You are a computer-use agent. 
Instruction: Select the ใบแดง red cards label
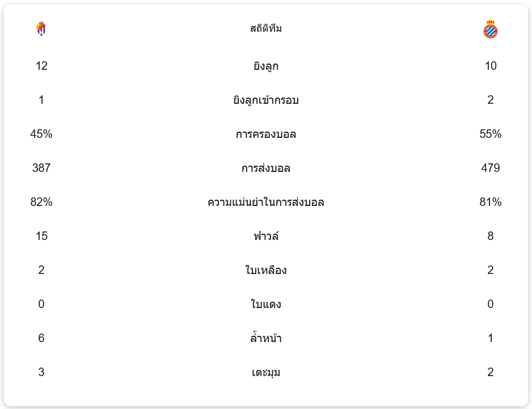tap(266, 304)
